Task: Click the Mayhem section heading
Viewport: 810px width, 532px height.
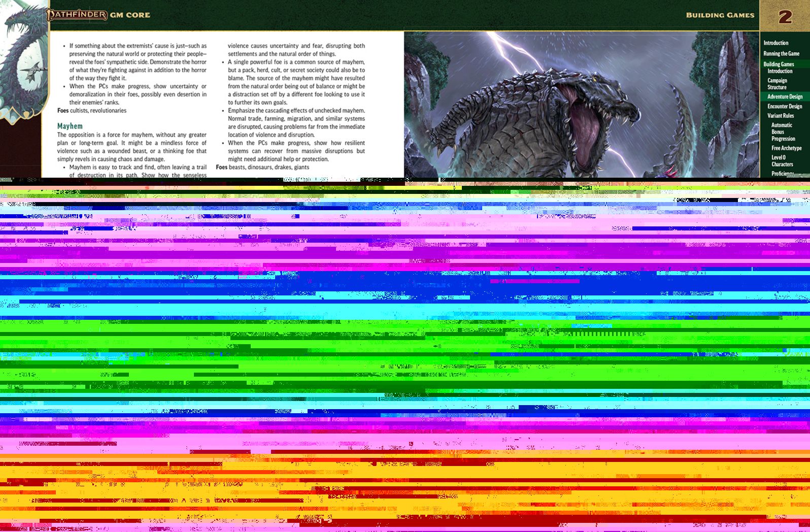Action: click(70, 126)
